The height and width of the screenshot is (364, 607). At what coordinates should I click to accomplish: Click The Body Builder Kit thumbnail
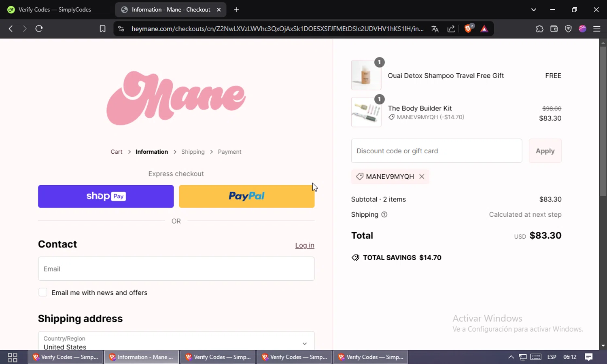[366, 112]
